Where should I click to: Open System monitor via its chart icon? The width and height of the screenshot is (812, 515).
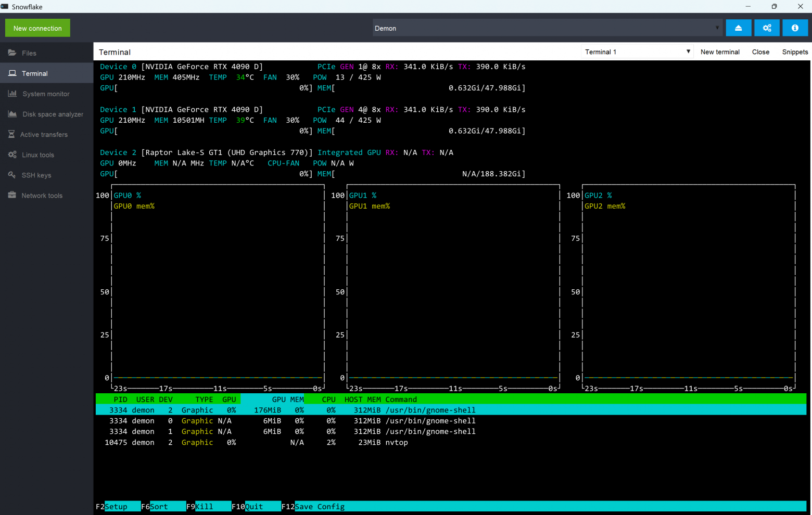tap(12, 94)
